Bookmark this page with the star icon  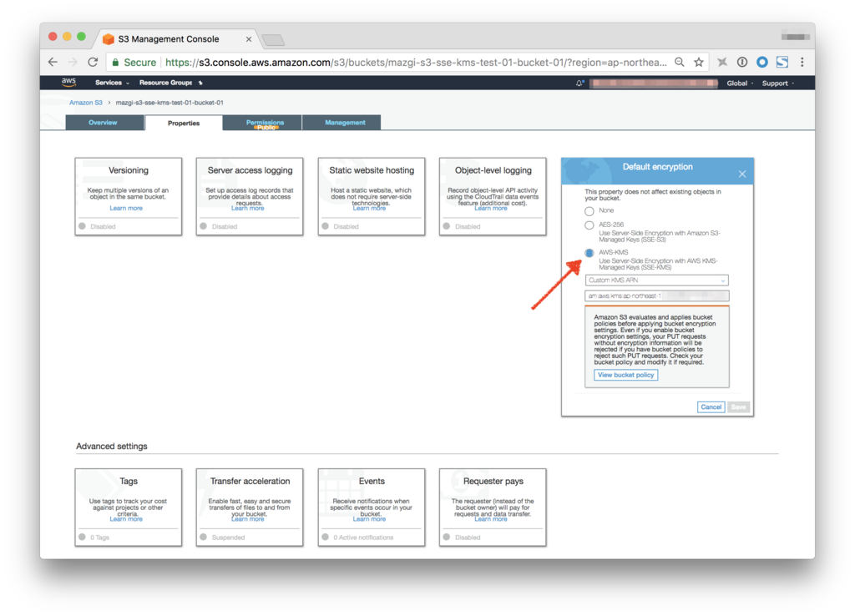coord(699,62)
